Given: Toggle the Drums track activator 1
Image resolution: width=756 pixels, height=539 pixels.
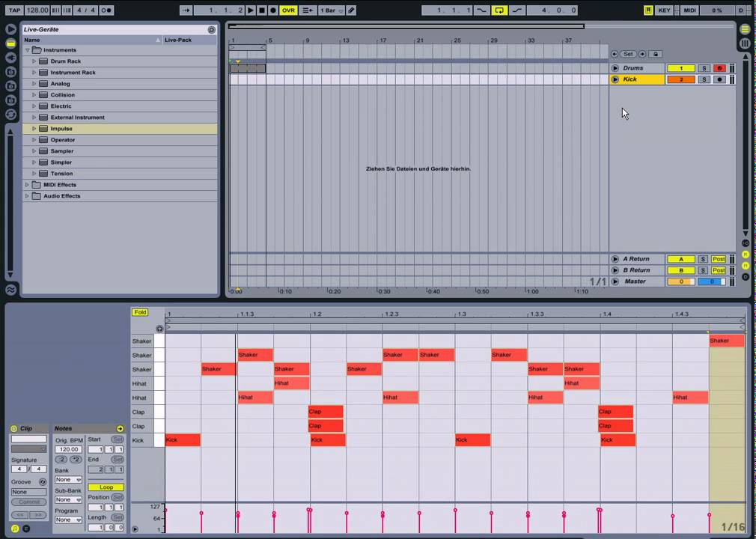Looking at the screenshot, I should click(x=681, y=68).
